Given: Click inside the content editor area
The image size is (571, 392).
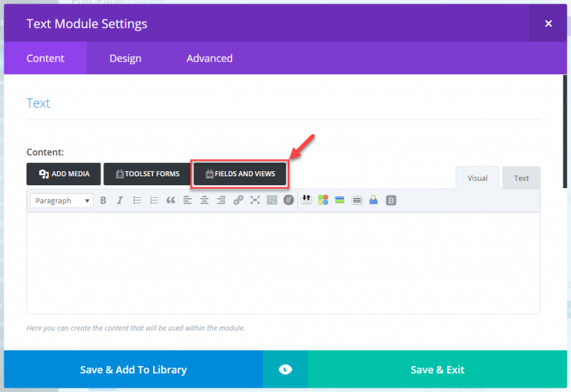Looking at the screenshot, I should [x=283, y=263].
